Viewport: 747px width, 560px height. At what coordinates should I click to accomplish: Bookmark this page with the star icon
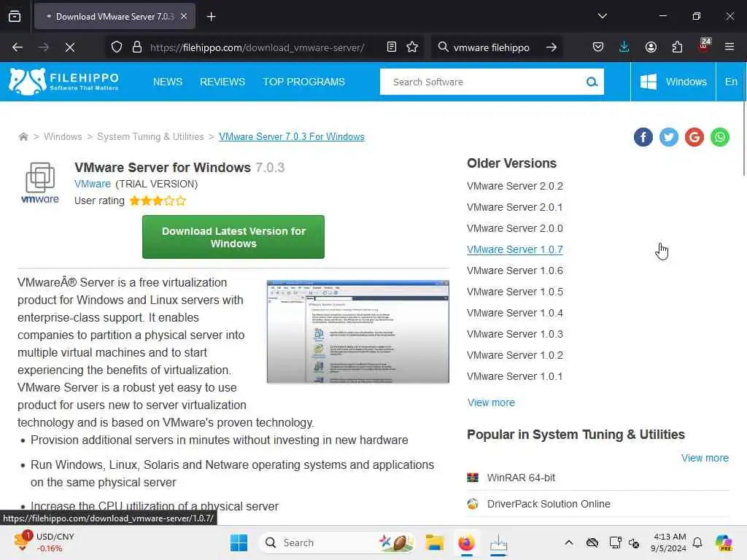[412, 47]
